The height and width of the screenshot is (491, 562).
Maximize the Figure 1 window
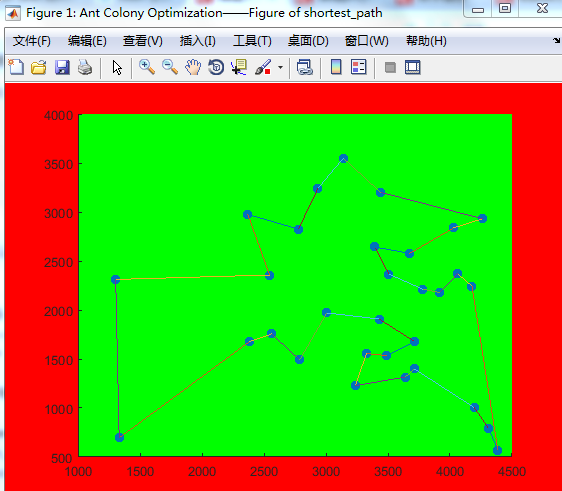click(x=505, y=8)
